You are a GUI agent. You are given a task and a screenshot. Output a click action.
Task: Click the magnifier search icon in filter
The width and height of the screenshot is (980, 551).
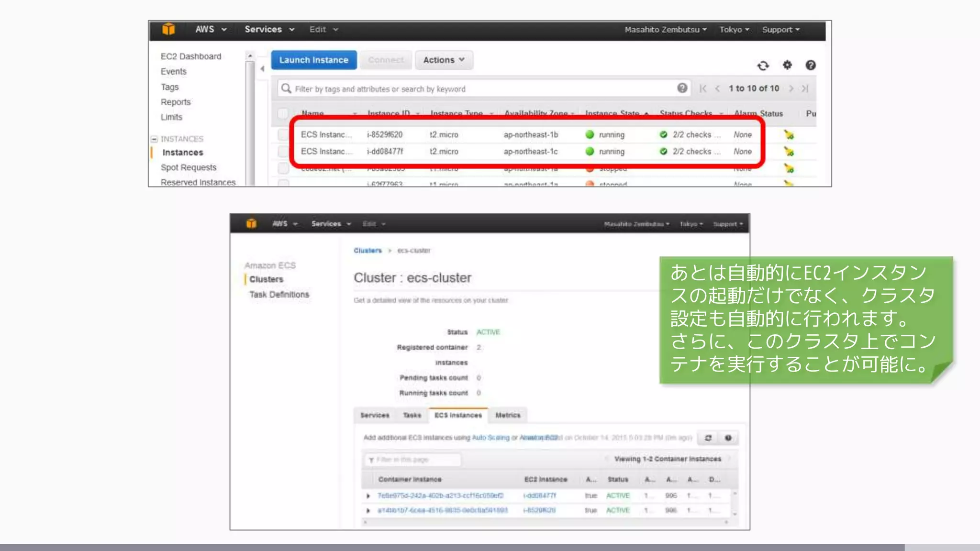pyautogui.click(x=286, y=88)
